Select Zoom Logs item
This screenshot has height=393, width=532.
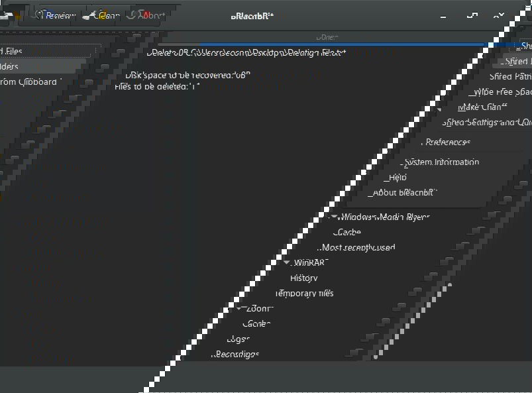[x=239, y=339]
